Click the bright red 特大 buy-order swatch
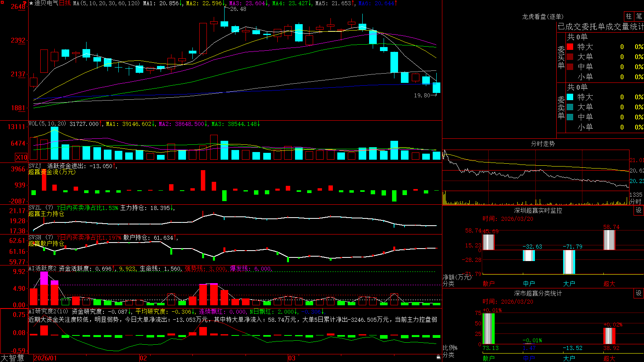The width and height of the screenshot is (644, 362). point(570,47)
